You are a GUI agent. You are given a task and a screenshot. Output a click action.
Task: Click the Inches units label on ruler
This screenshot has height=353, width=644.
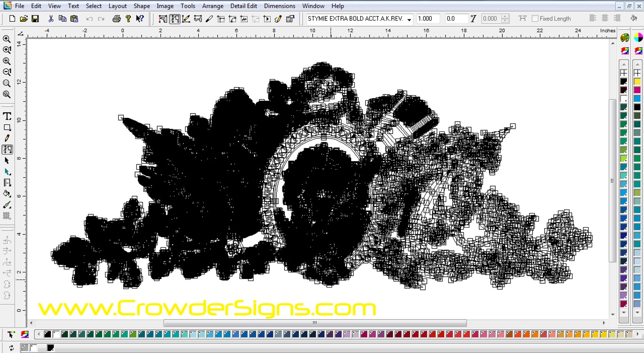click(x=608, y=31)
